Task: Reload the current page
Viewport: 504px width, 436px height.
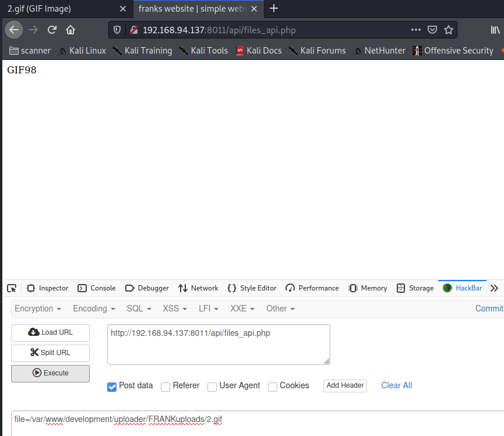Action: [52, 30]
